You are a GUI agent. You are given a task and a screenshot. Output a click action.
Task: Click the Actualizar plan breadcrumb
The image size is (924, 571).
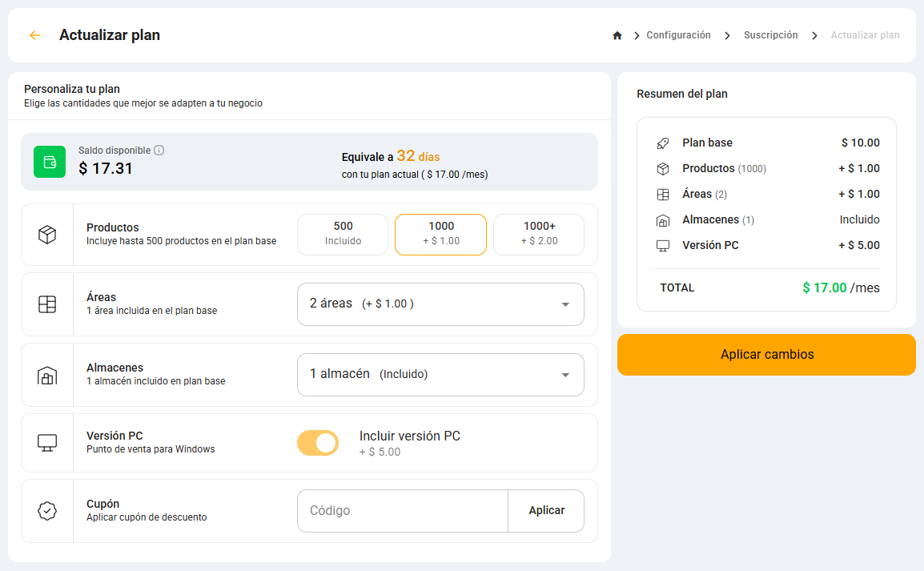tap(865, 35)
